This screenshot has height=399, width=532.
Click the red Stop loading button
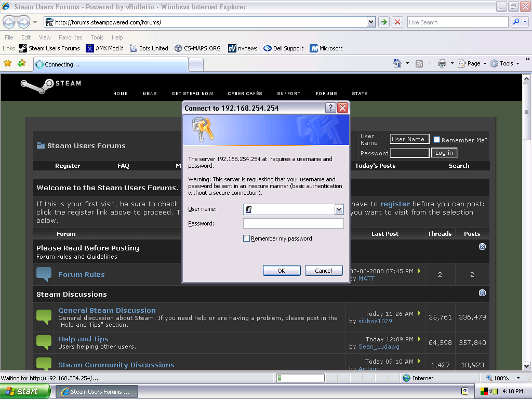tap(397, 22)
